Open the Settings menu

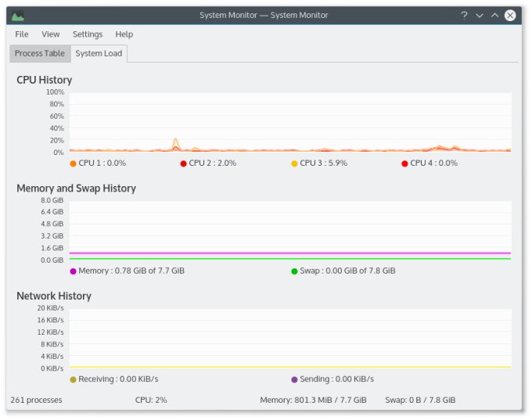(x=88, y=34)
